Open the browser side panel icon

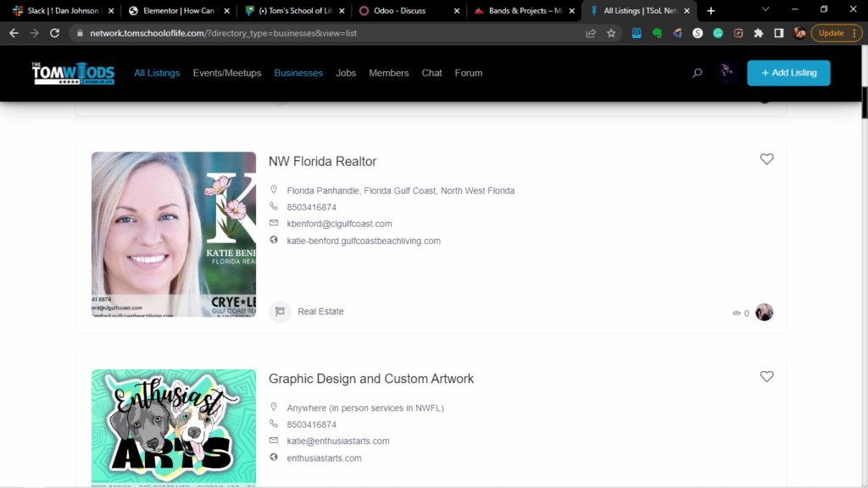[x=779, y=33]
